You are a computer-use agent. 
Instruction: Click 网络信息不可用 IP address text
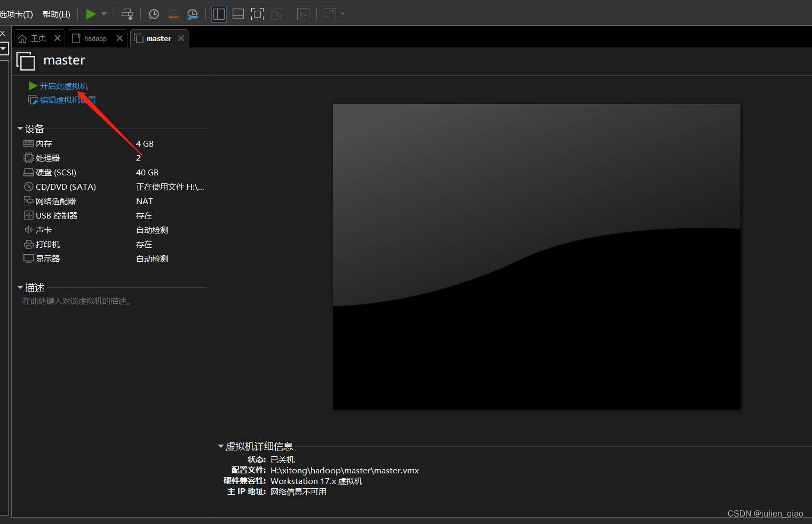coord(298,491)
